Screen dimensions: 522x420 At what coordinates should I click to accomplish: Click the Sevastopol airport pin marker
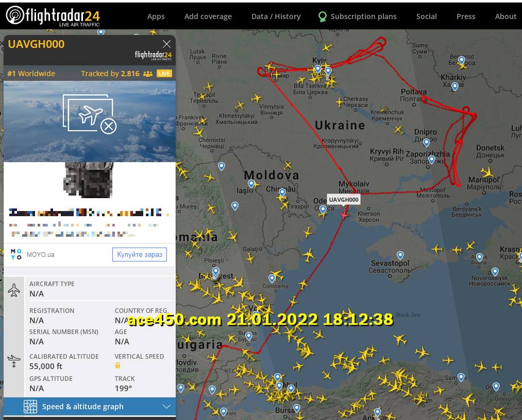(400, 255)
